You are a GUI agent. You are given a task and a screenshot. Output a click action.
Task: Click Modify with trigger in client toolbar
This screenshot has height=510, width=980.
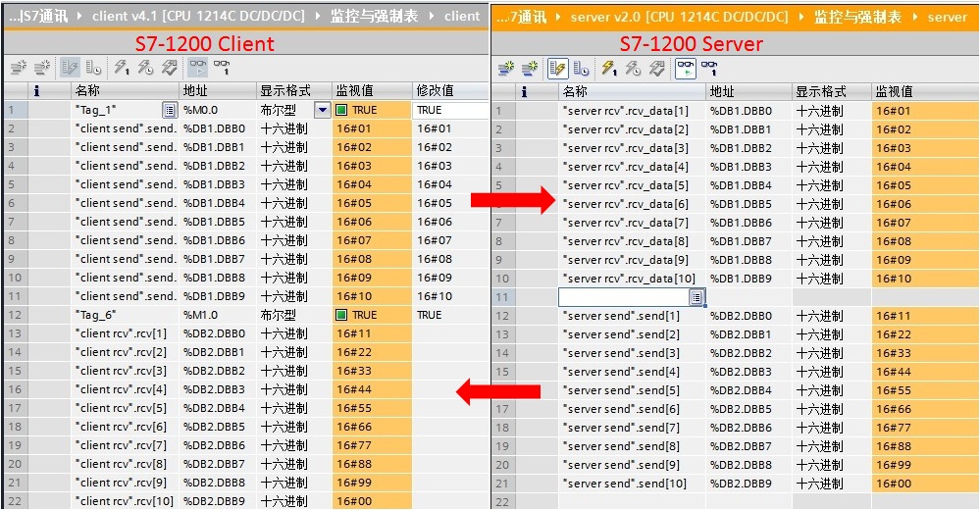pyautogui.click(x=145, y=67)
